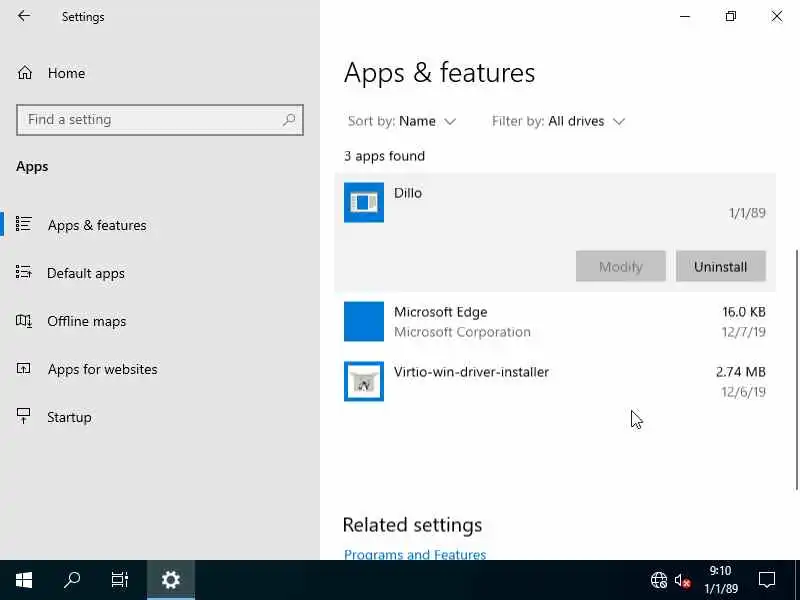Click the muted volume tray icon
Screen dimensions: 800x600
coord(682,581)
